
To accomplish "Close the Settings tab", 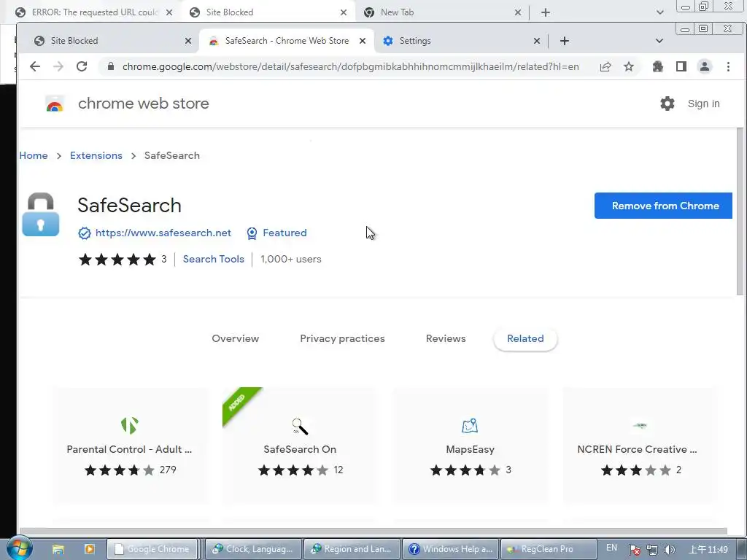I will pos(537,41).
